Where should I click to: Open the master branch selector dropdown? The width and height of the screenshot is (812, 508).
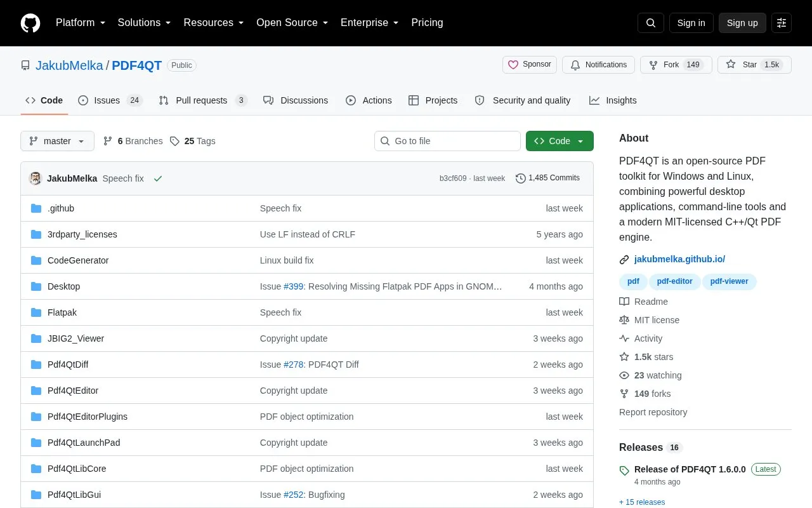[x=57, y=141]
